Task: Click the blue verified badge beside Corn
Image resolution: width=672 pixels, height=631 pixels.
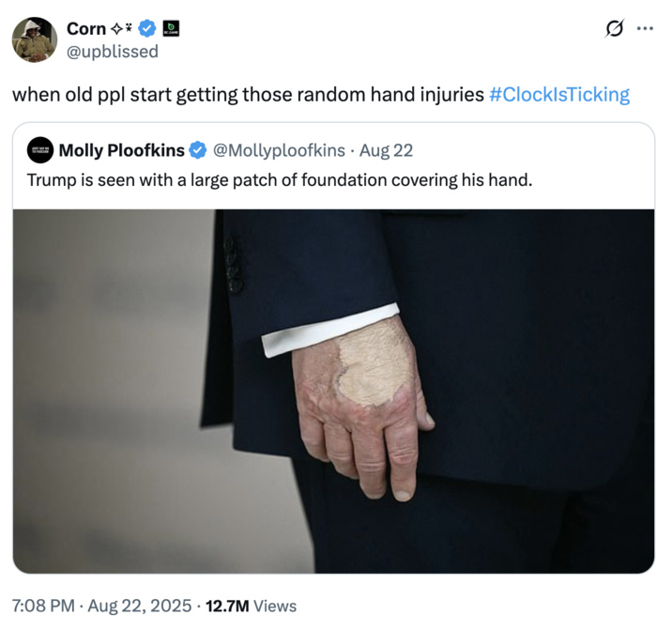Action: point(147,29)
